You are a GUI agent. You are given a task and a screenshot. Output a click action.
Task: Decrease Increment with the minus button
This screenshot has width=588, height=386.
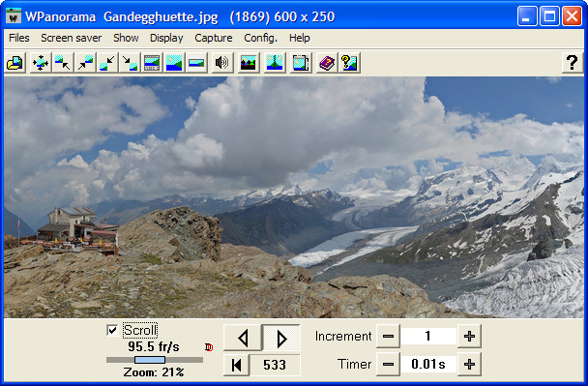point(388,336)
